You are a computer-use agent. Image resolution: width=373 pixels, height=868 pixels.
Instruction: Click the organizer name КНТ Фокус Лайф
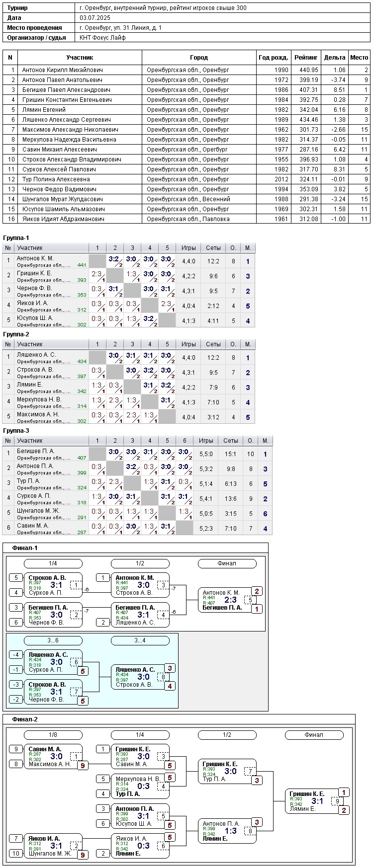pos(102,38)
